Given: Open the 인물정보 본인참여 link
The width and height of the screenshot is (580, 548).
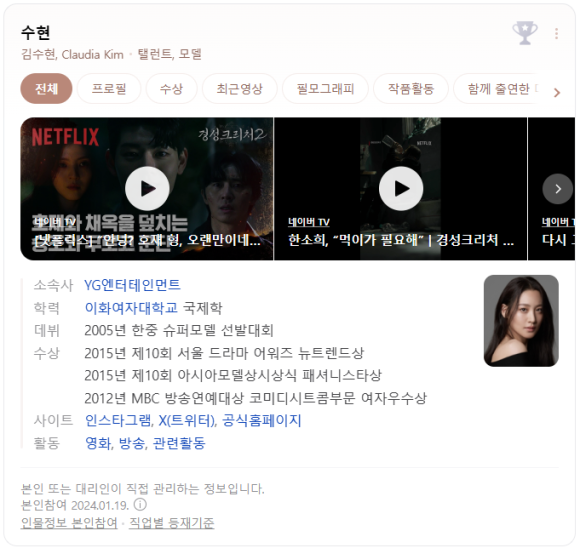Looking at the screenshot, I should point(69,523).
